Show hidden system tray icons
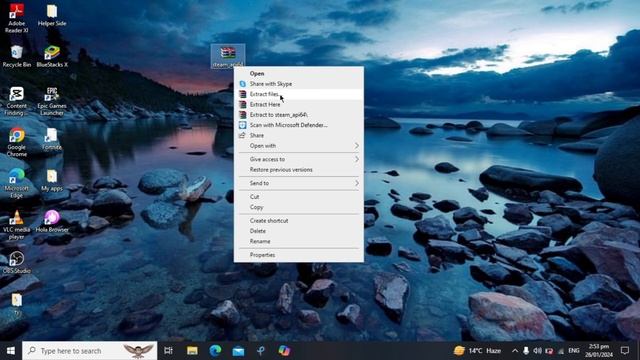This screenshot has width=640, height=360. (515, 351)
